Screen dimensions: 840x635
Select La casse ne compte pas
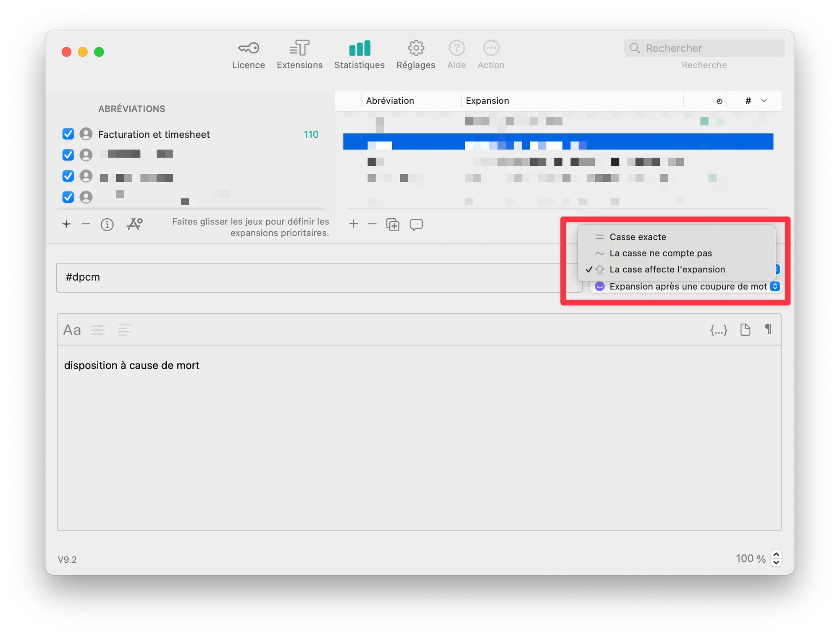(660, 253)
